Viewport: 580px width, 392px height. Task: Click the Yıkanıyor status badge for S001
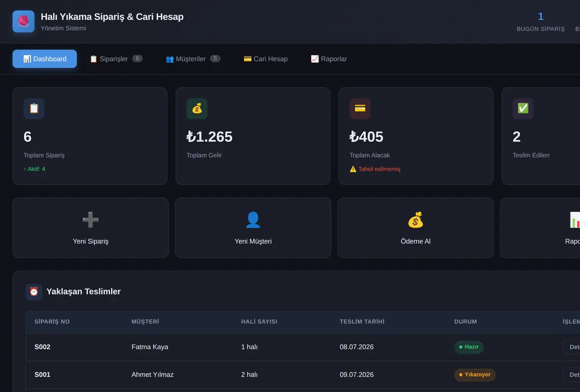coord(475,375)
